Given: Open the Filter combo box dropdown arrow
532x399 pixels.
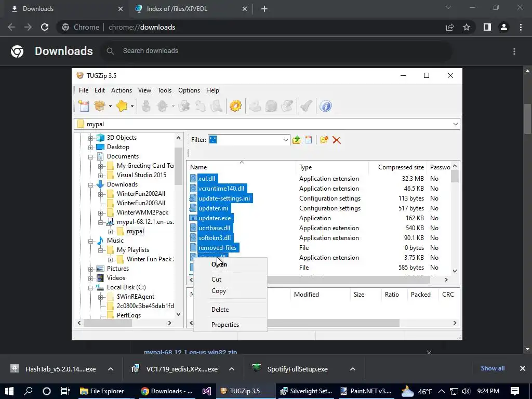Looking at the screenshot, I should [286, 140].
